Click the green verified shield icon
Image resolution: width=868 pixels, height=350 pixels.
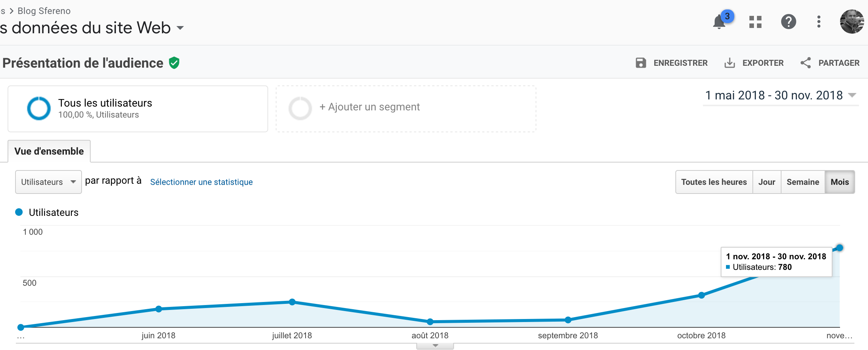(x=174, y=63)
